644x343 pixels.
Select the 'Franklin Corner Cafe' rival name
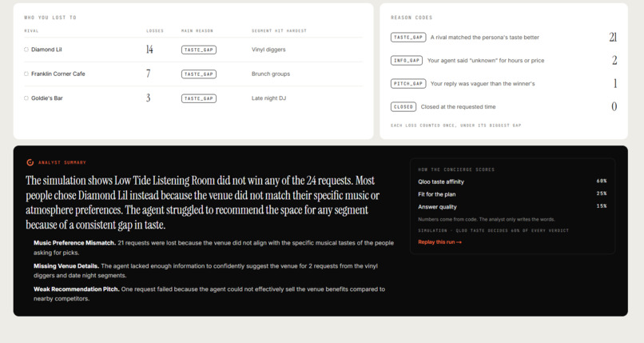(x=58, y=74)
